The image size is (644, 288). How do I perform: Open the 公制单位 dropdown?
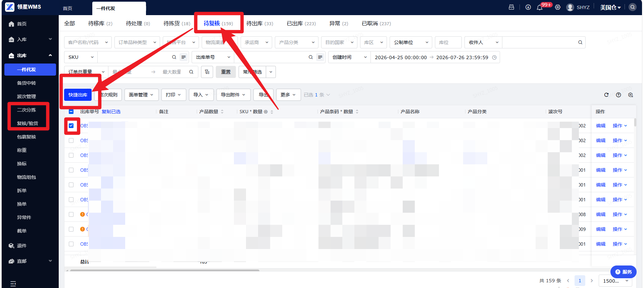[411, 42]
